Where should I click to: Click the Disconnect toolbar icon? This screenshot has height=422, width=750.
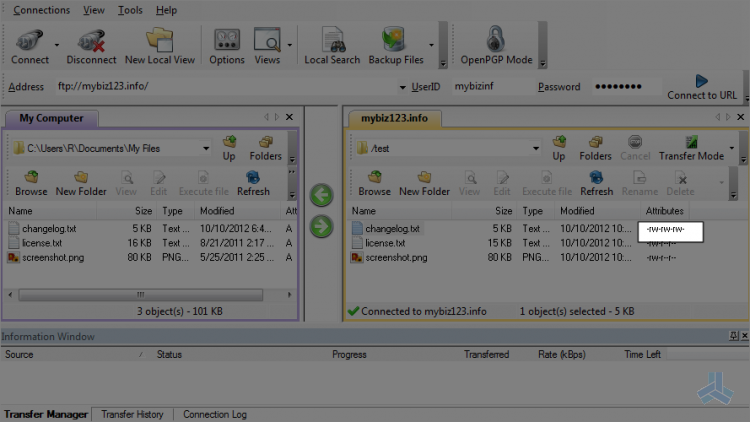click(91, 46)
